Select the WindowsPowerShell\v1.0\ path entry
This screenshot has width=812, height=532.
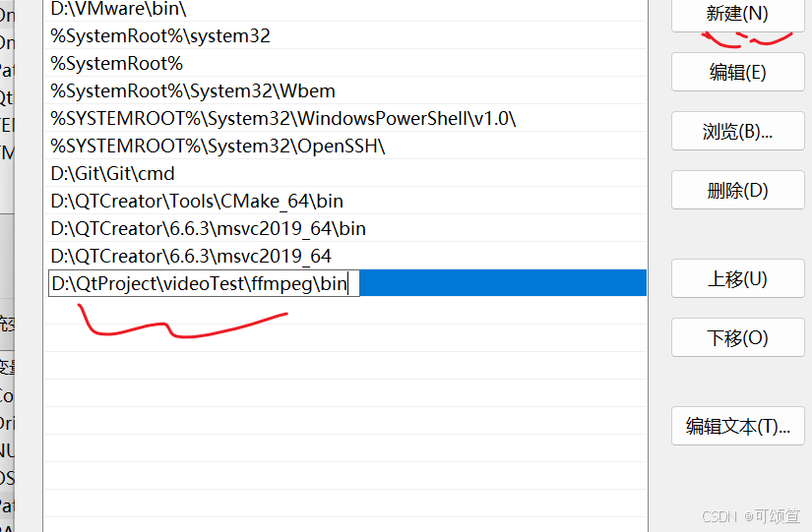[345, 118]
